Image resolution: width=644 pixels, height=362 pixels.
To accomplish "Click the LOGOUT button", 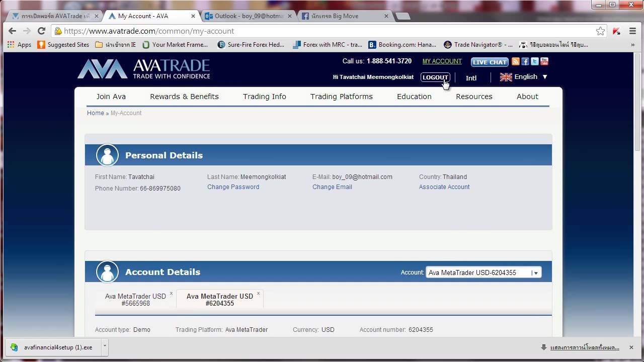I will tap(435, 77).
